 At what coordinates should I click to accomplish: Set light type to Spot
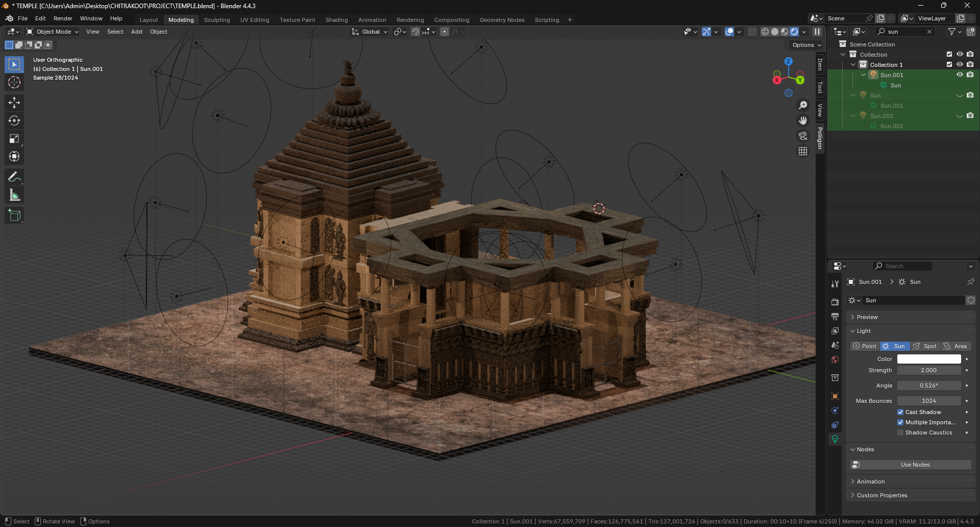(925, 346)
